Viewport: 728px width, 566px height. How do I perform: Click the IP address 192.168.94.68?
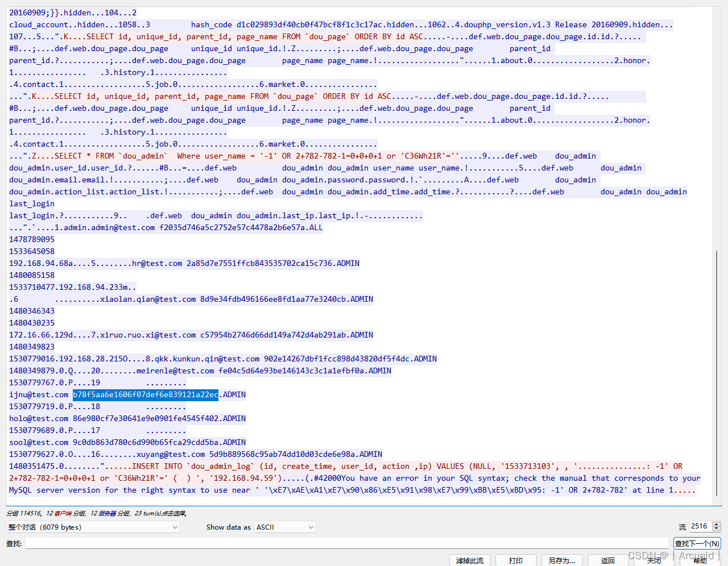(39, 263)
